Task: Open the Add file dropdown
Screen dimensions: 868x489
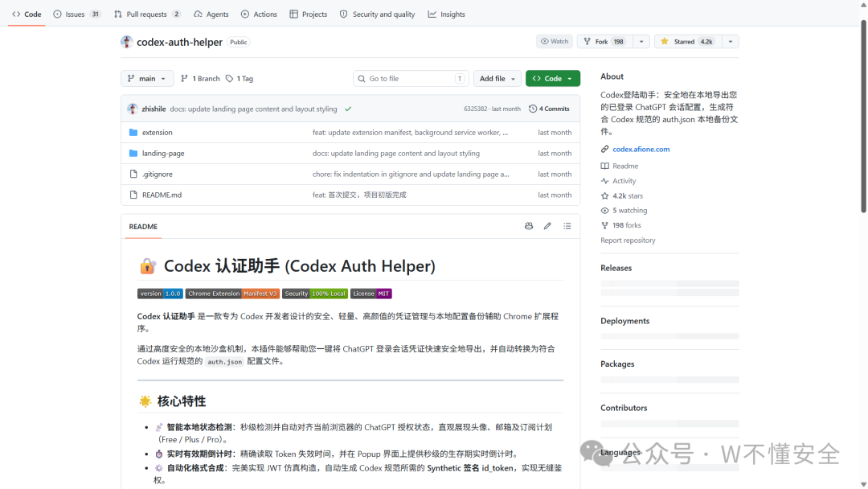Action: [x=497, y=79]
